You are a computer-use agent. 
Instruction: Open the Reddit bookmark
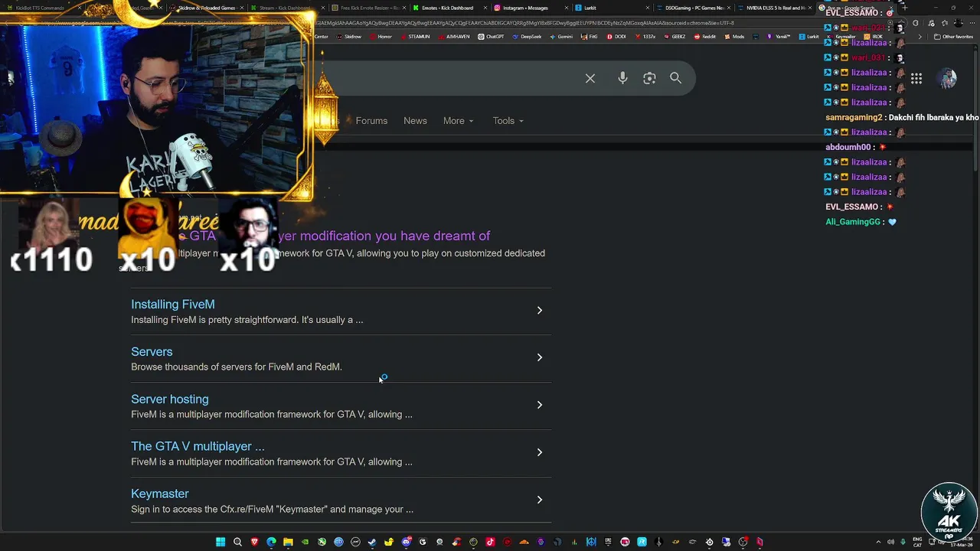point(704,37)
